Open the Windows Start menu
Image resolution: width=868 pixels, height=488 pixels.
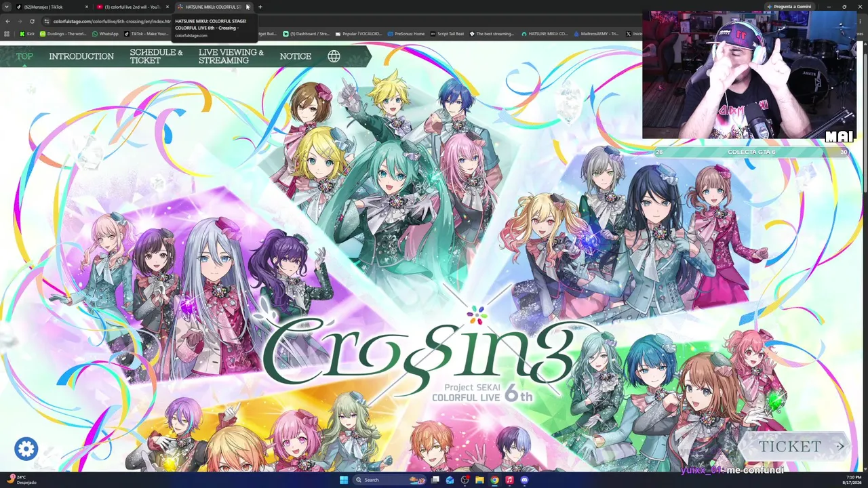coord(344,480)
